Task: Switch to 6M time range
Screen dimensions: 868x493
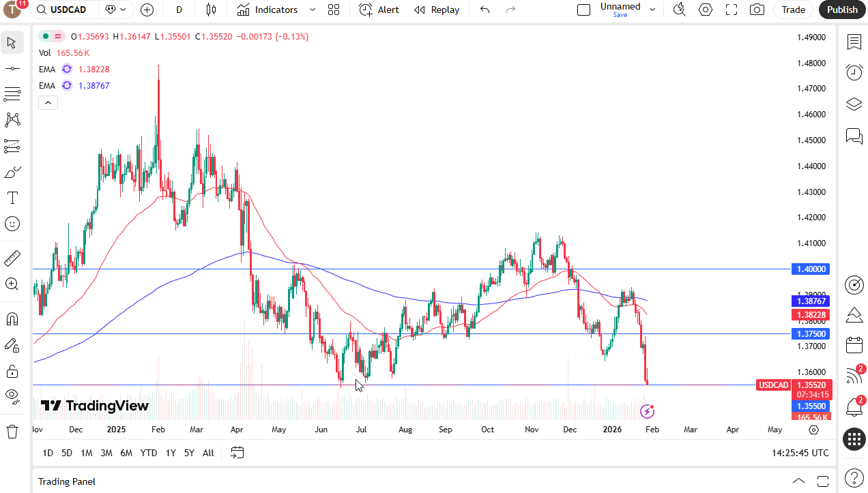Action: pos(126,453)
